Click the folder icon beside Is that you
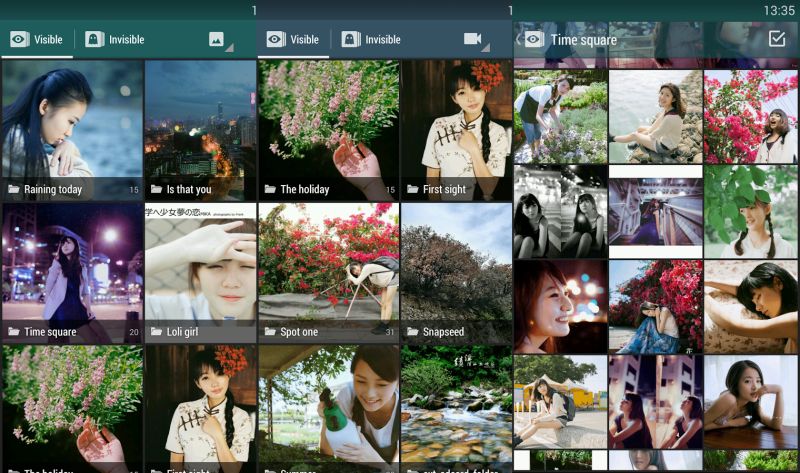The height and width of the screenshot is (473, 800). point(157,189)
